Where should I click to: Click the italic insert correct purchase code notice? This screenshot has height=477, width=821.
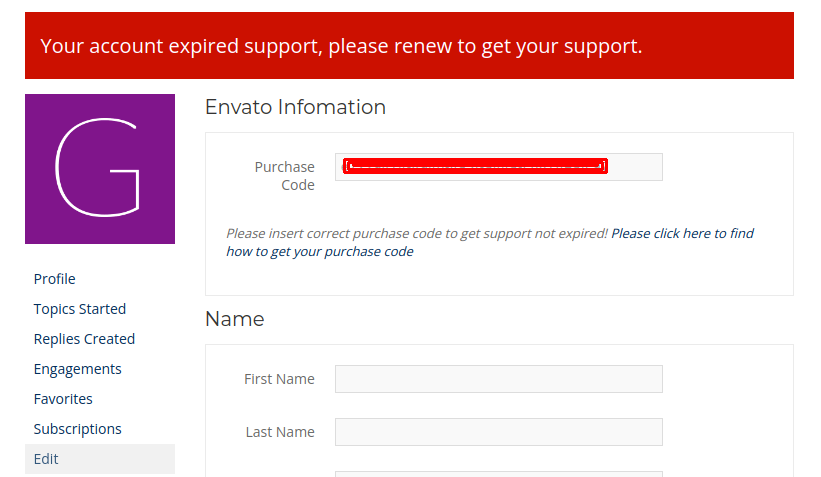[x=417, y=234]
